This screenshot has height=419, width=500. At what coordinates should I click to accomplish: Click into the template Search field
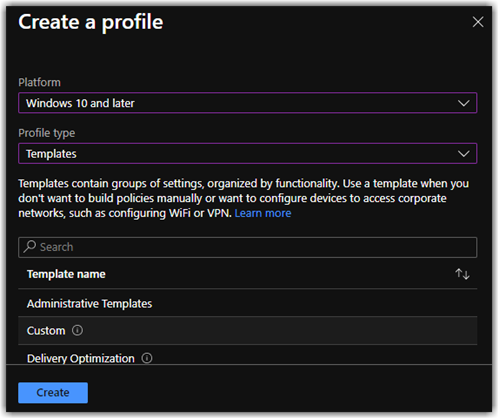pos(248,247)
